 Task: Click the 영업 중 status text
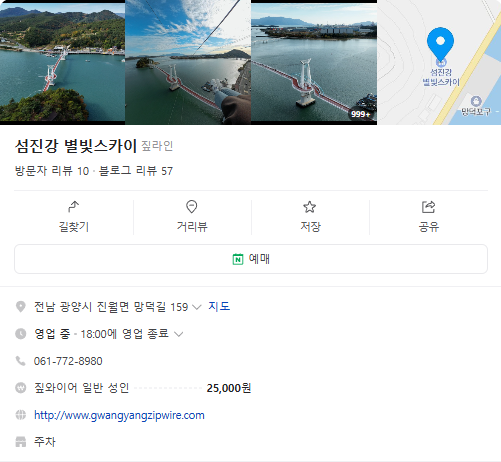click(x=52, y=334)
